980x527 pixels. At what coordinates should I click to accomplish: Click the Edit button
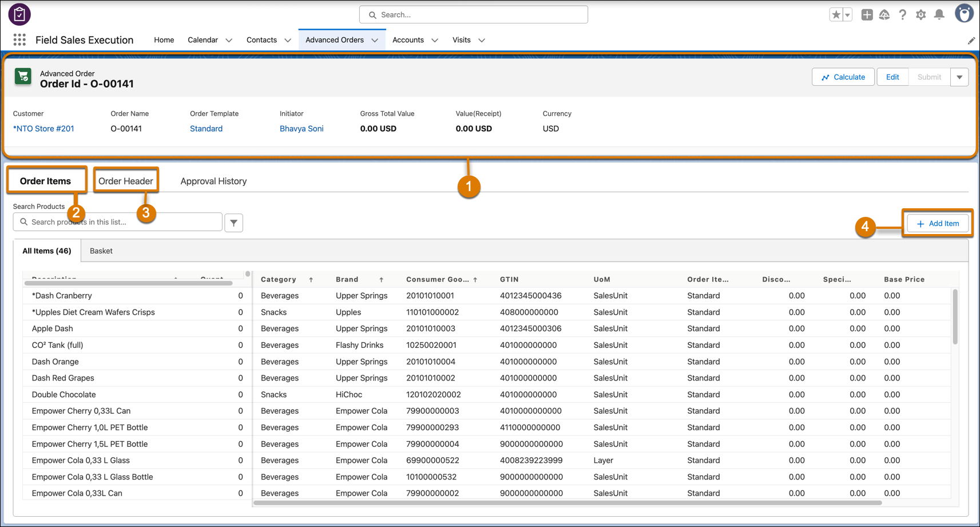(892, 77)
